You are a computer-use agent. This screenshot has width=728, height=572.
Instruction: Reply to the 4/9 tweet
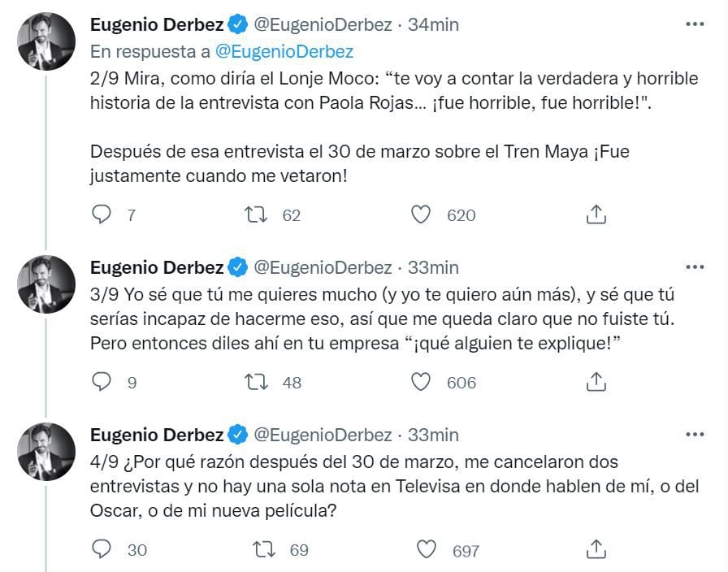[102, 550]
